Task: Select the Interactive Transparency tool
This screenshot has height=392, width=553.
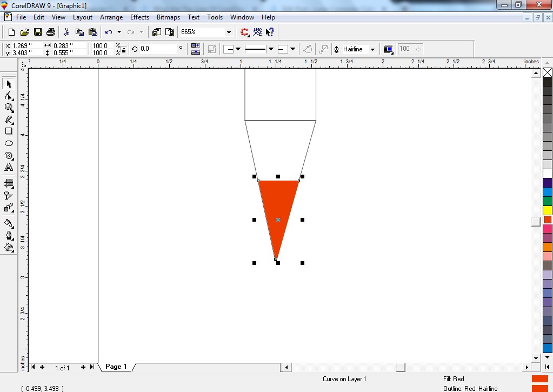Action: (x=9, y=195)
